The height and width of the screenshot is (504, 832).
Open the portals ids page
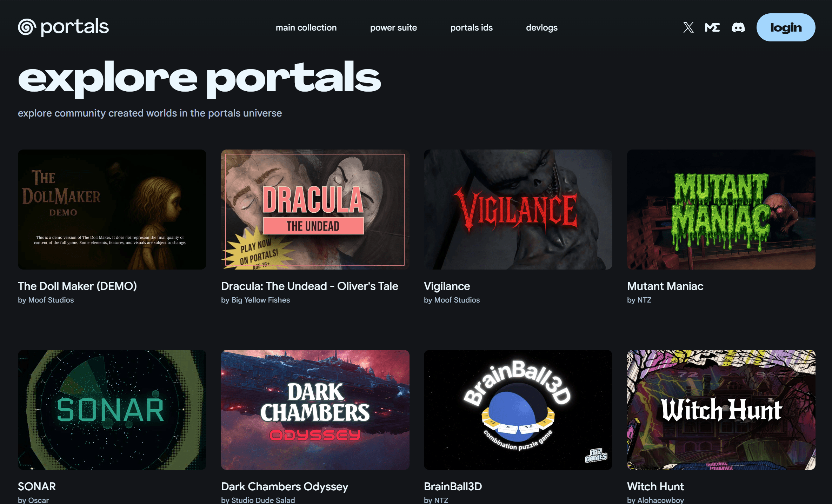(471, 27)
